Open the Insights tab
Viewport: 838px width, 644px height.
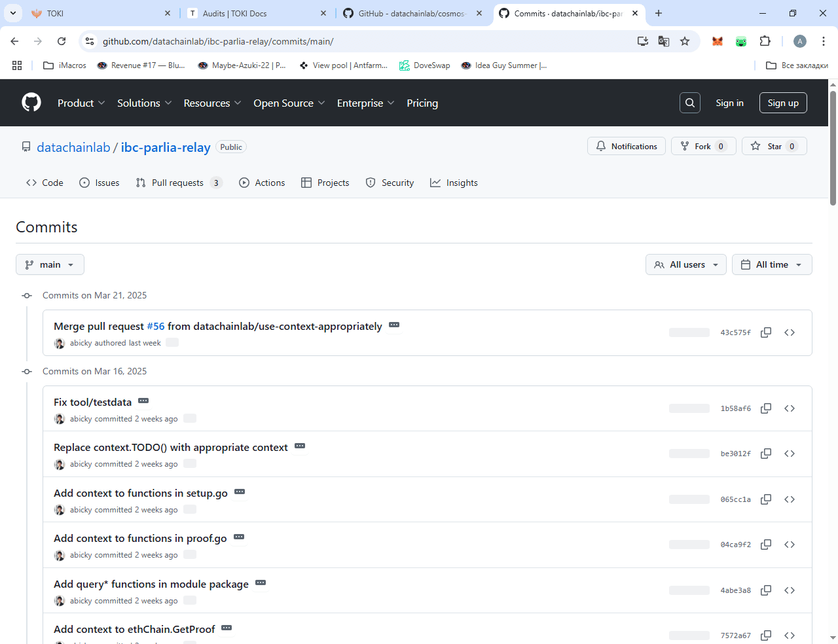click(x=454, y=183)
